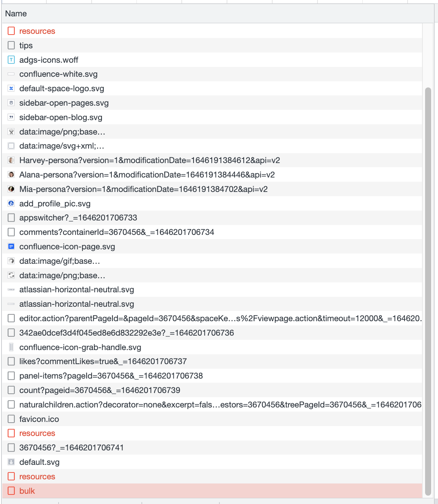This screenshot has width=438, height=504.
Task: Click the blue page icon for confluence-icon-page.svg
Action: tap(11, 247)
